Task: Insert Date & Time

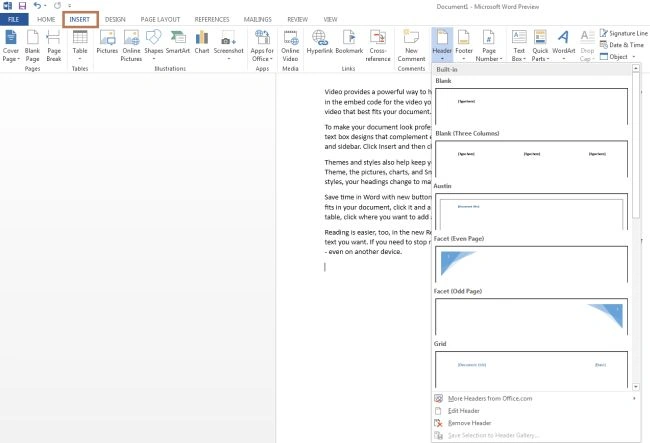Action: click(x=622, y=45)
